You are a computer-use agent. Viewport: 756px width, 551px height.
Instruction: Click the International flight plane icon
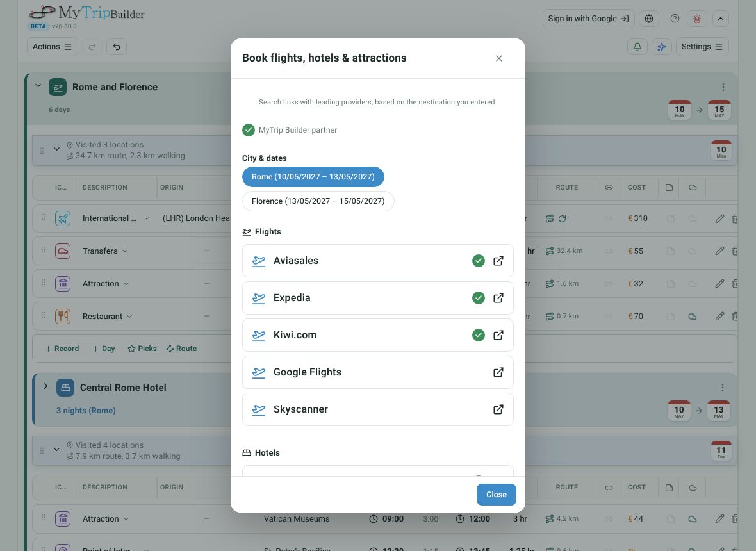point(63,218)
